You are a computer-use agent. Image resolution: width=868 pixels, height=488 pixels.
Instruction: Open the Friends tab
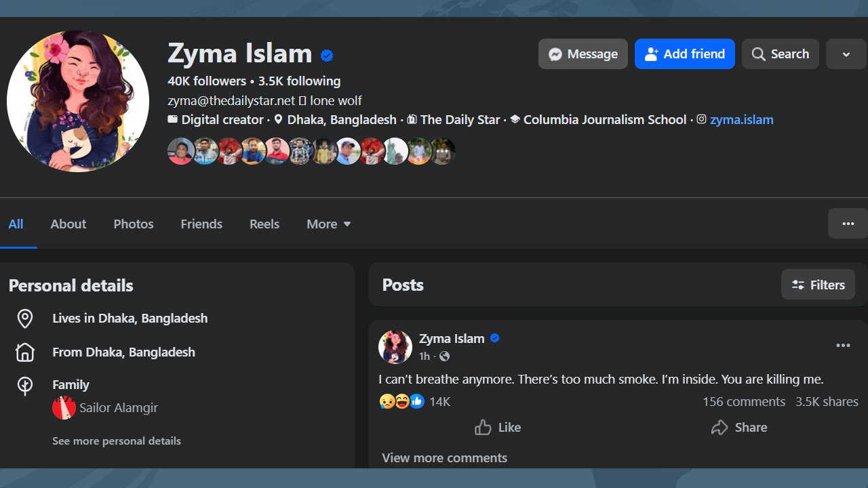(201, 224)
